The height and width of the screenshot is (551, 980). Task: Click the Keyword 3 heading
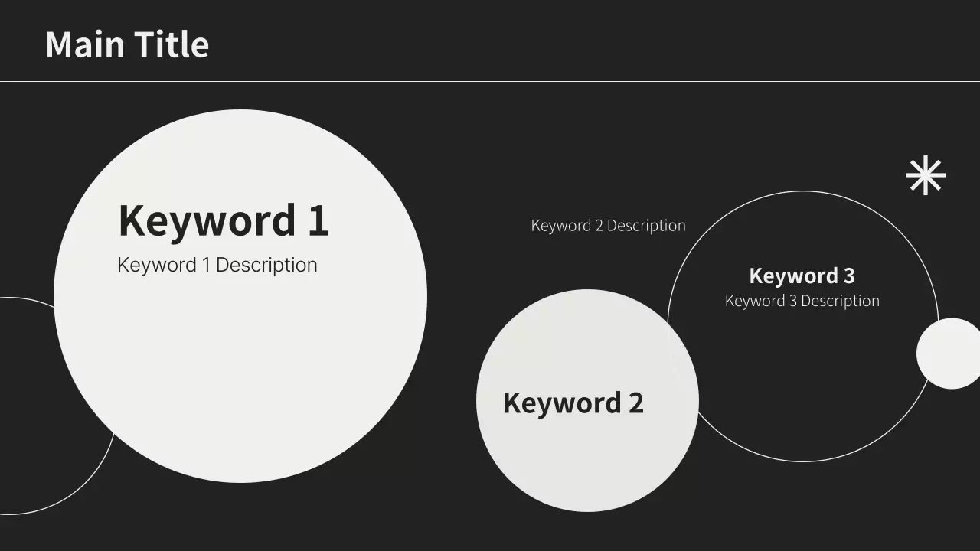pyautogui.click(x=801, y=275)
